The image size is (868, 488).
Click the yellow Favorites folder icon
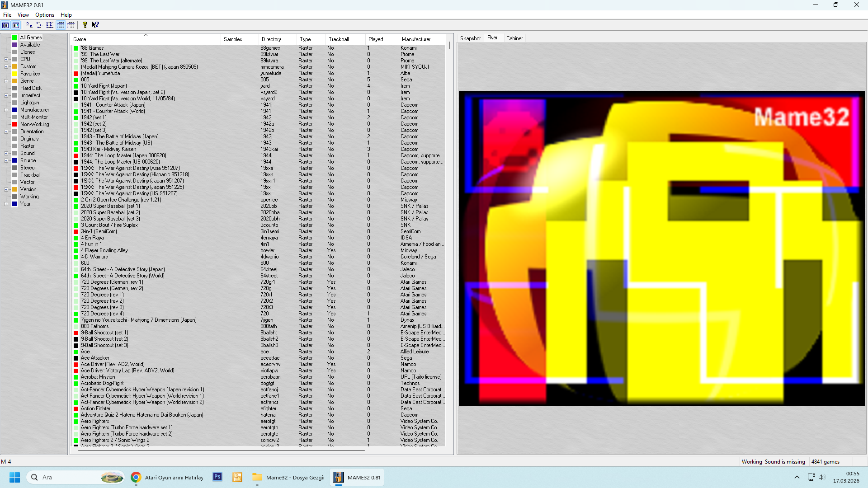tap(14, 74)
